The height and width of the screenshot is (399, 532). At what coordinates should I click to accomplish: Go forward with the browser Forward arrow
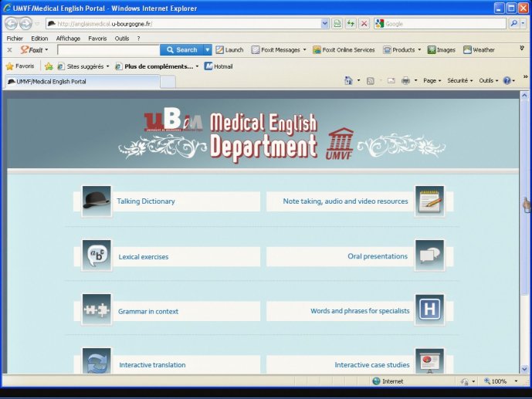pyautogui.click(x=25, y=24)
